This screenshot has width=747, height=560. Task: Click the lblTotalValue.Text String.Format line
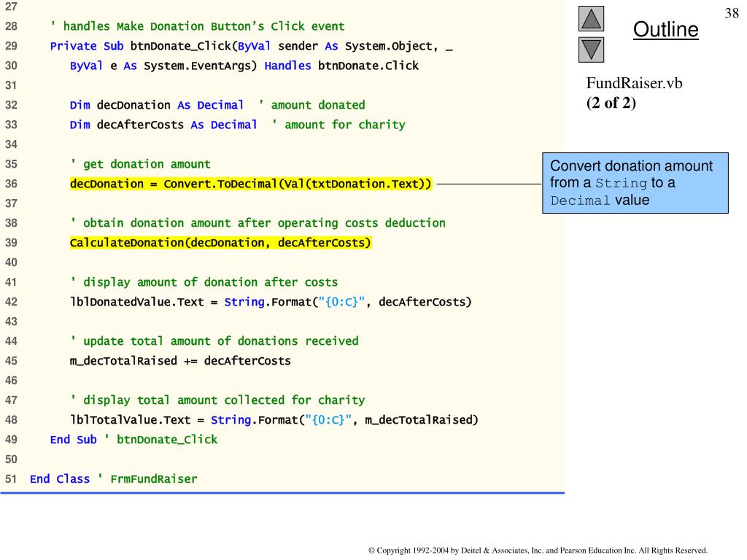(x=274, y=420)
